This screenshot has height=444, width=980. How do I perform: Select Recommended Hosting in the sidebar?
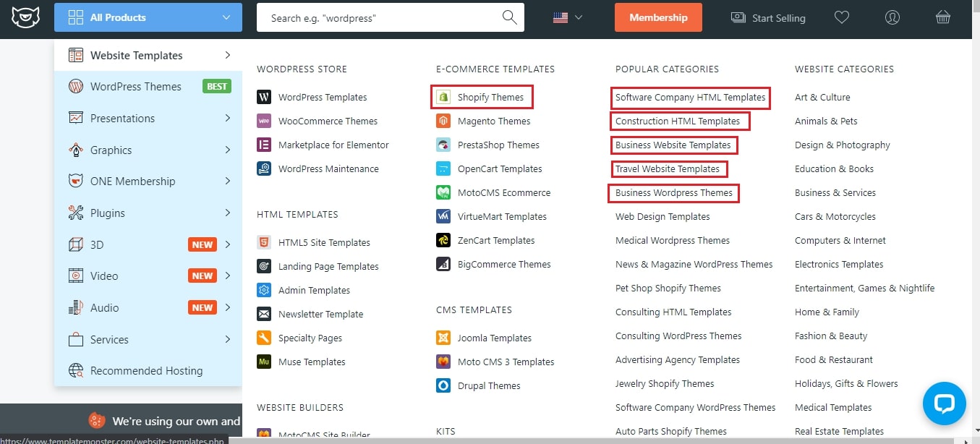(148, 371)
